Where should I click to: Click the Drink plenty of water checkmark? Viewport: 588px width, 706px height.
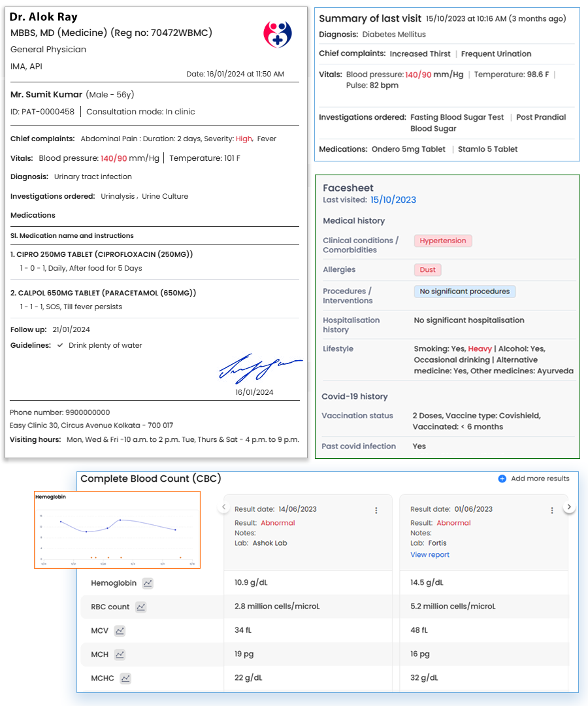(60, 345)
